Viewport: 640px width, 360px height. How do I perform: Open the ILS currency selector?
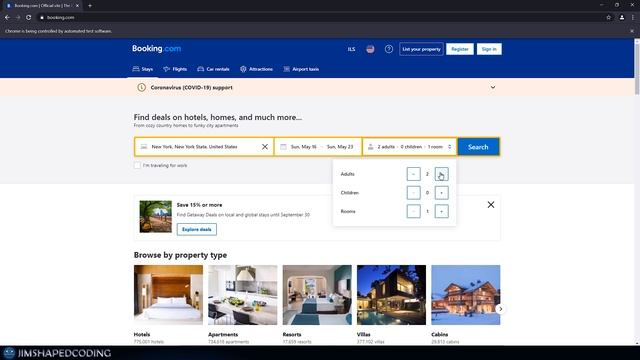(351, 49)
